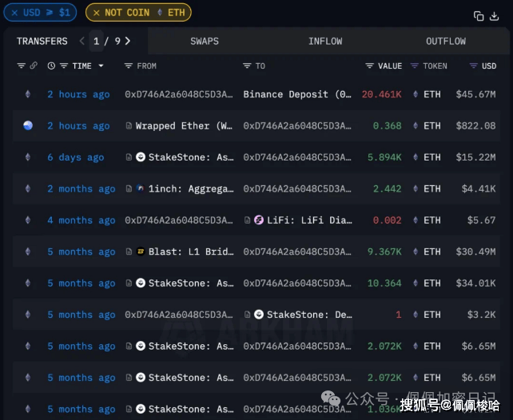This screenshot has width=513, height=420.
Task: Toggle the clock time-format icon
Action: coord(51,65)
